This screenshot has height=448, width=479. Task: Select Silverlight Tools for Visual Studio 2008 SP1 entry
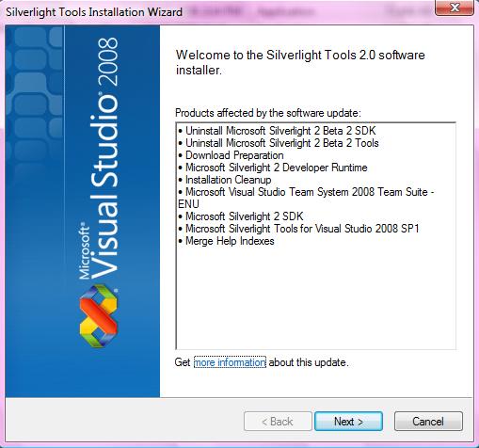tap(298, 229)
